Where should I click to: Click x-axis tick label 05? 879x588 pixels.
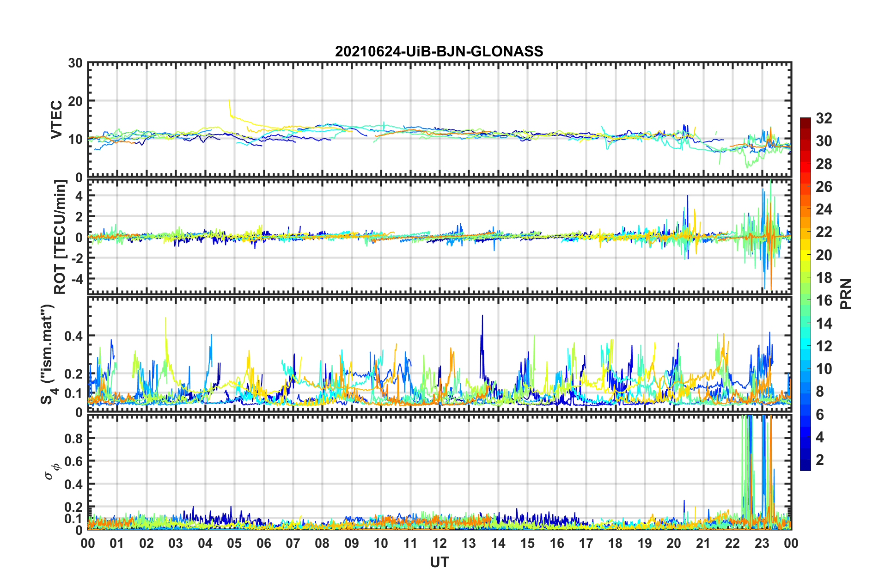tap(234, 543)
